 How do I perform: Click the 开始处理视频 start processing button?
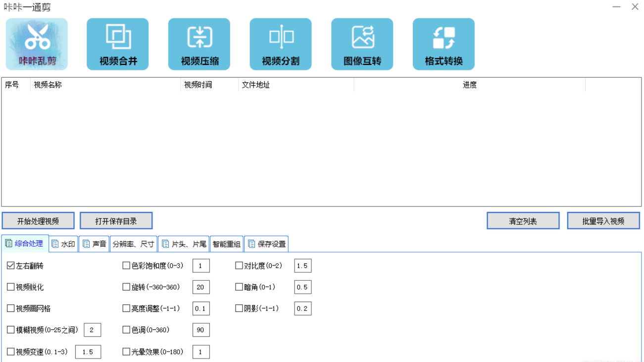click(38, 220)
